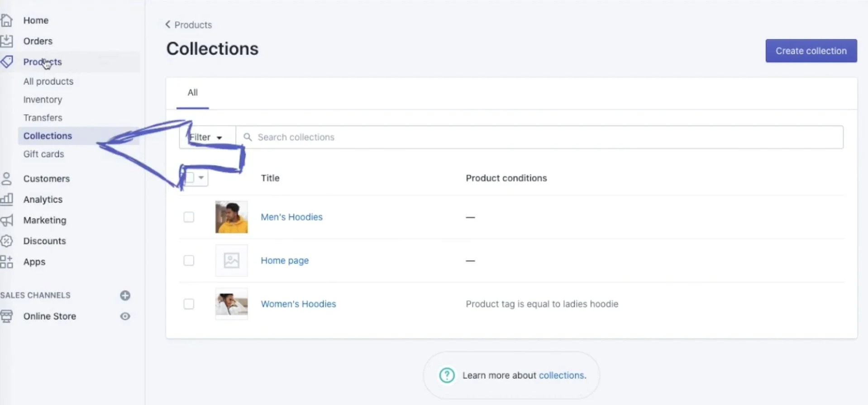Image resolution: width=868 pixels, height=405 pixels.
Task: Expand Sales Channels with the plus button
Action: 125,295
